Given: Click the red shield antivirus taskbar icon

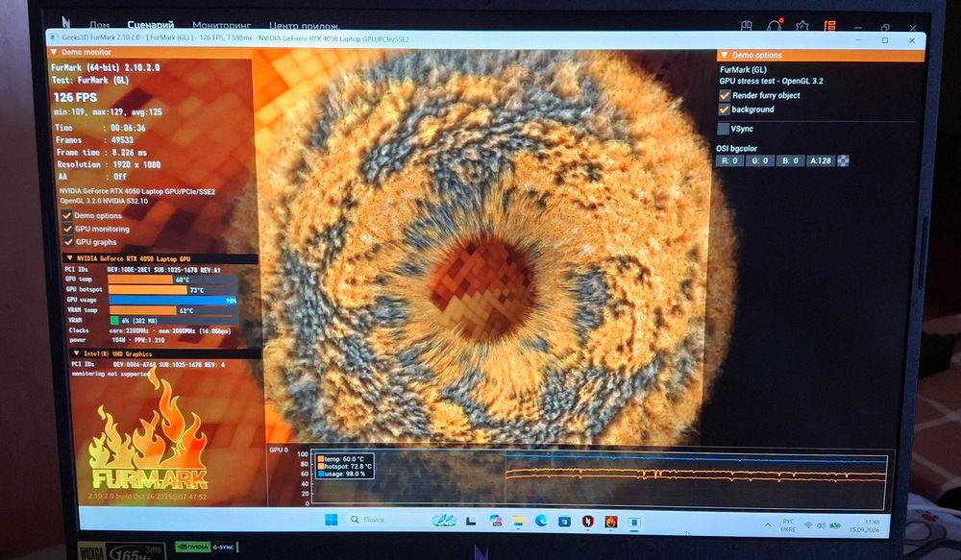Looking at the screenshot, I should point(588,522).
